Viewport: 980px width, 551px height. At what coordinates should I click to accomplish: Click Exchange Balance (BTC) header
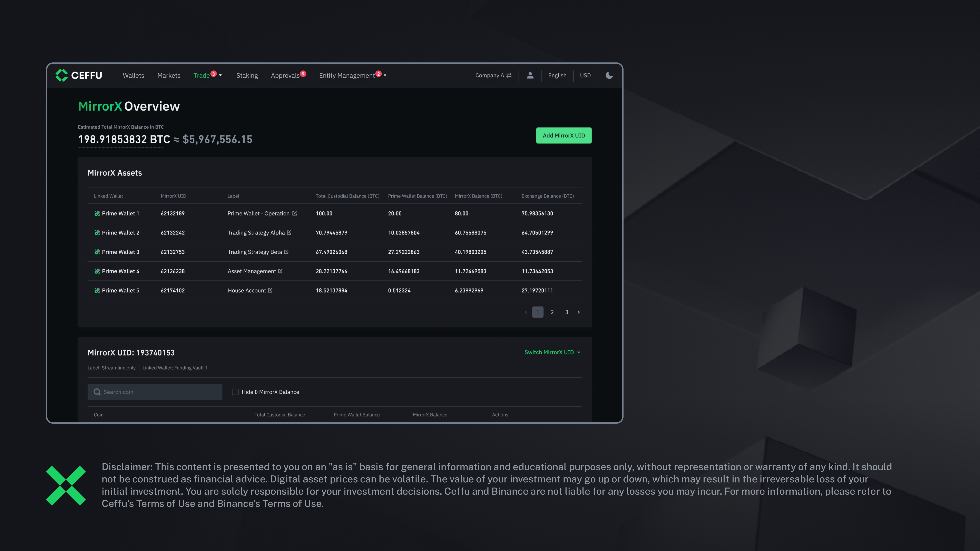tap(547, 196)
